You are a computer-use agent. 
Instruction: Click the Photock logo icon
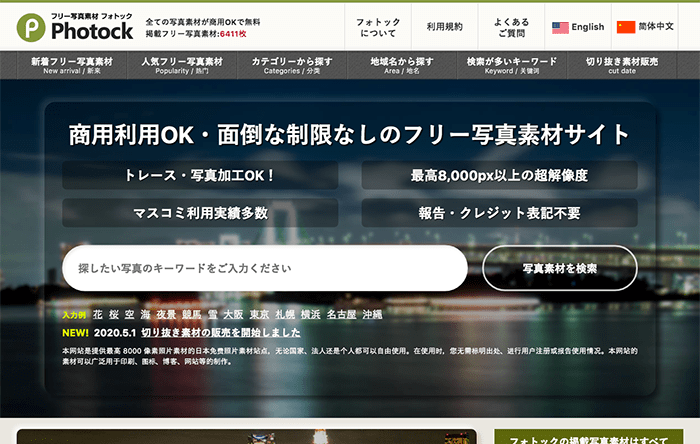coord(31,27)
